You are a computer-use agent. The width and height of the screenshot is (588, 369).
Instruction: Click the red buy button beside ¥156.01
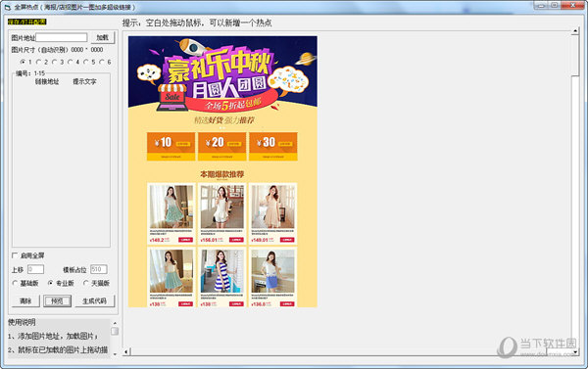236,240
